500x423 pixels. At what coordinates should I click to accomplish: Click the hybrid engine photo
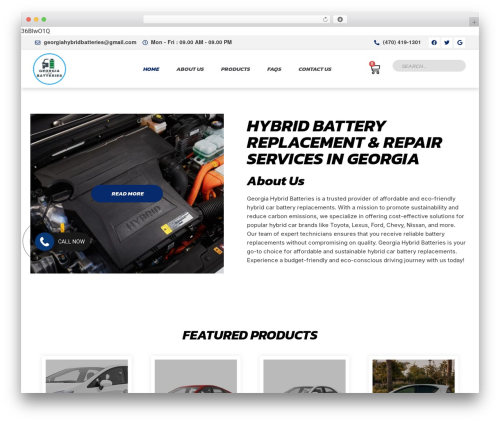pyautogui.click(x=127, y=194)
